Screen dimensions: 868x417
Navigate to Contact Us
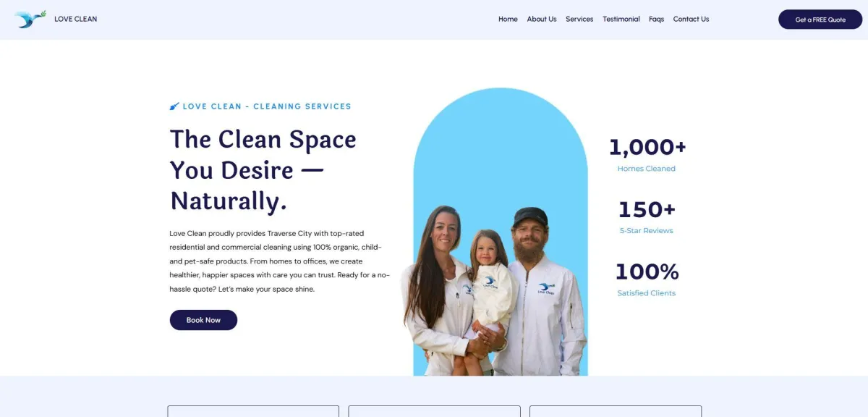[x=691, y=20]
